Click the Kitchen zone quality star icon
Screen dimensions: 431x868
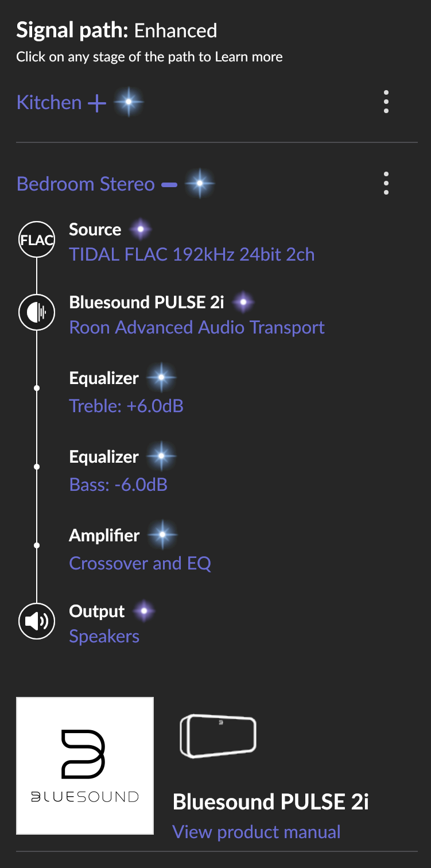pos(129,102)
